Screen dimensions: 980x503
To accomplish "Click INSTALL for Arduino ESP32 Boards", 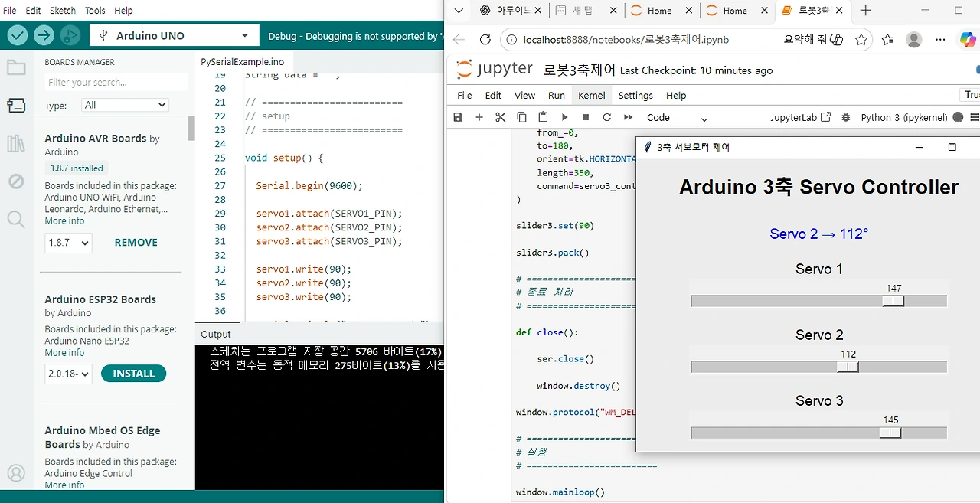I will 134,374.
